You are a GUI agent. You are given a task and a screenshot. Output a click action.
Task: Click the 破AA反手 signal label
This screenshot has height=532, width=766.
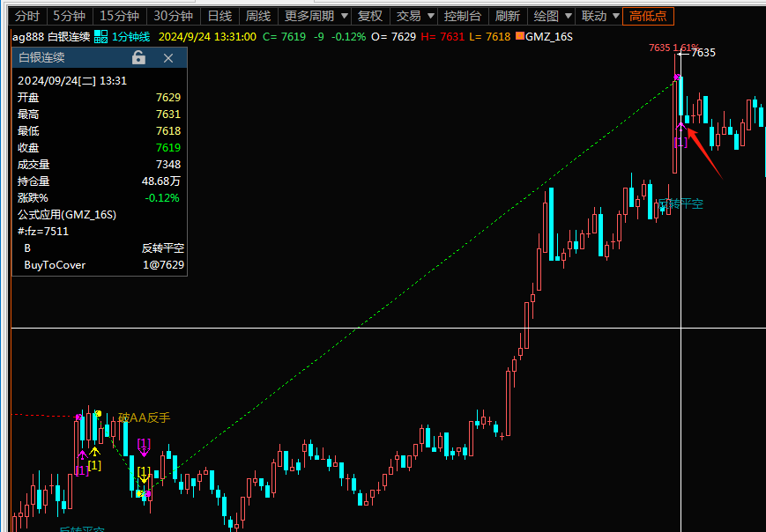[144, 417]
